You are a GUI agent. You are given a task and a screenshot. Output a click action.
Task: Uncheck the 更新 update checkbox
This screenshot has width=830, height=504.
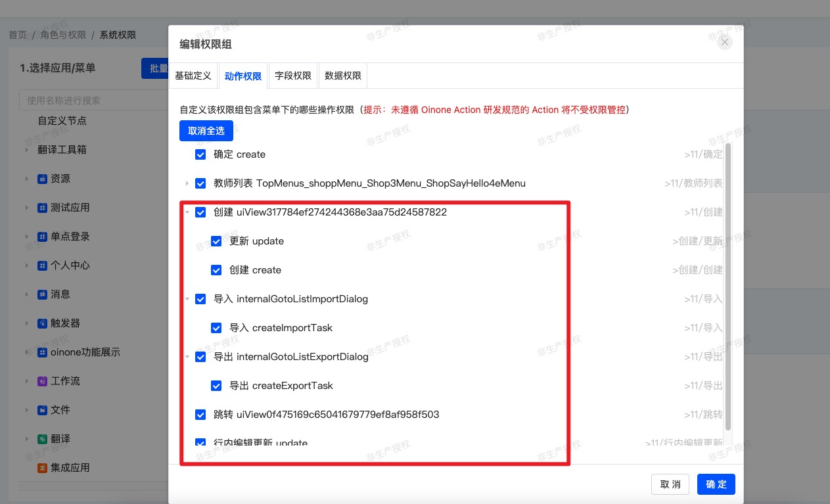click(216, 241)
